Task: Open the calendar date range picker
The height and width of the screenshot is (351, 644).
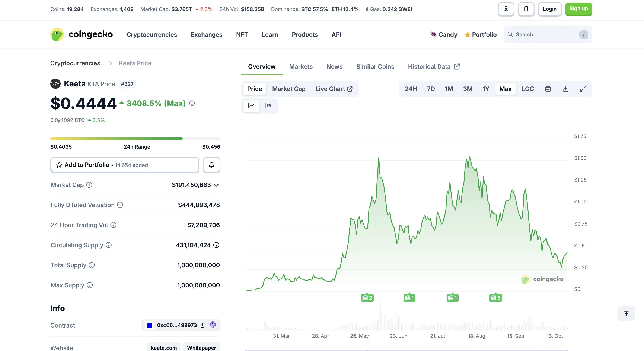Action: click(x=548, y=89)
